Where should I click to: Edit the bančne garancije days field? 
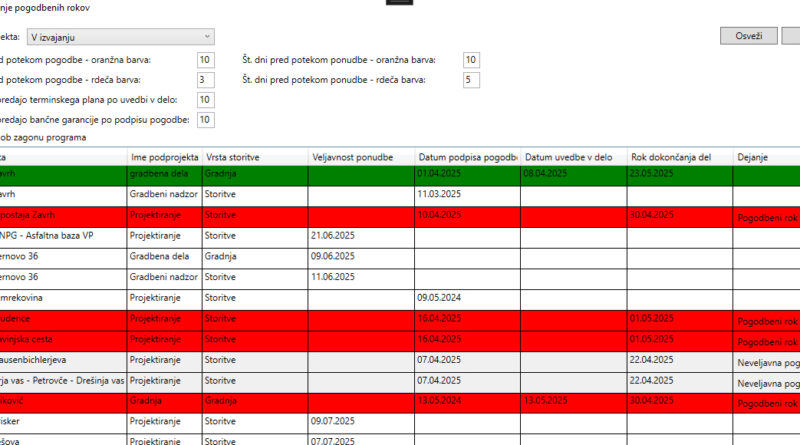point(206,119)
